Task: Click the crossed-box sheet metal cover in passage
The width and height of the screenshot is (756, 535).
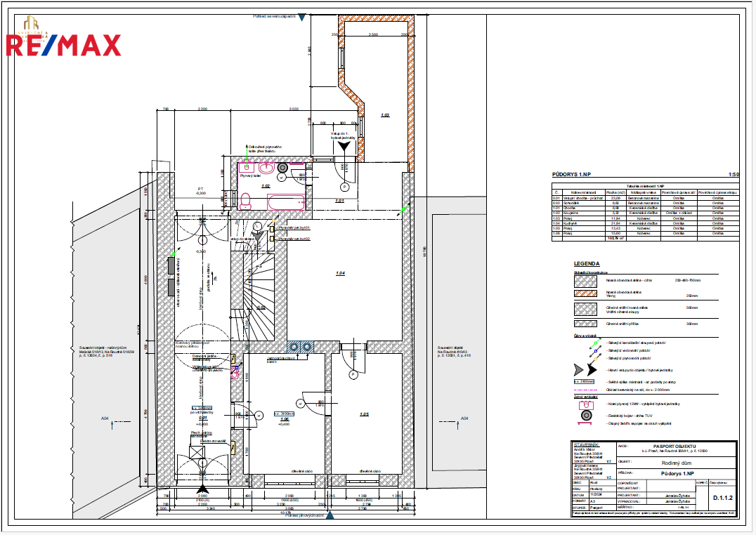Action: (197, 453)
